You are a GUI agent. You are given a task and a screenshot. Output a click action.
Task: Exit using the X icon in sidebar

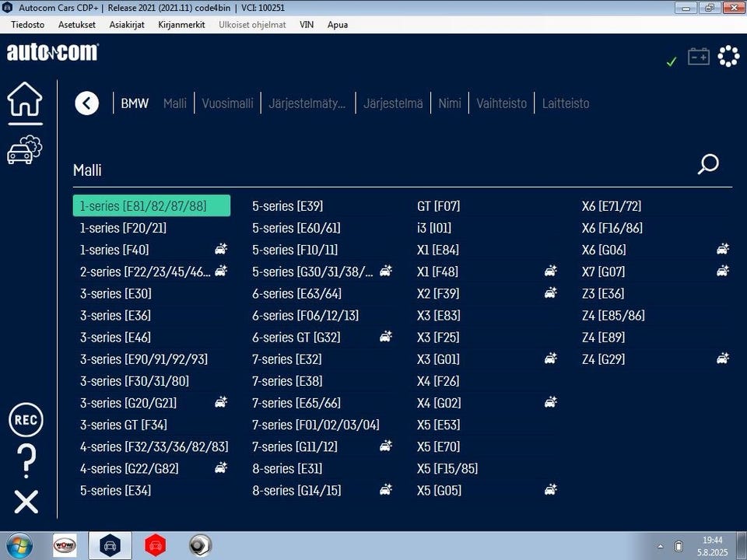[x=26, y=502]
